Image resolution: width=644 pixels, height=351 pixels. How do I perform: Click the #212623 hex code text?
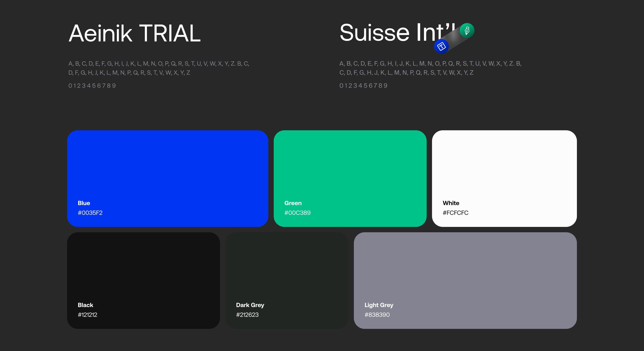click(x=247, y=315)
